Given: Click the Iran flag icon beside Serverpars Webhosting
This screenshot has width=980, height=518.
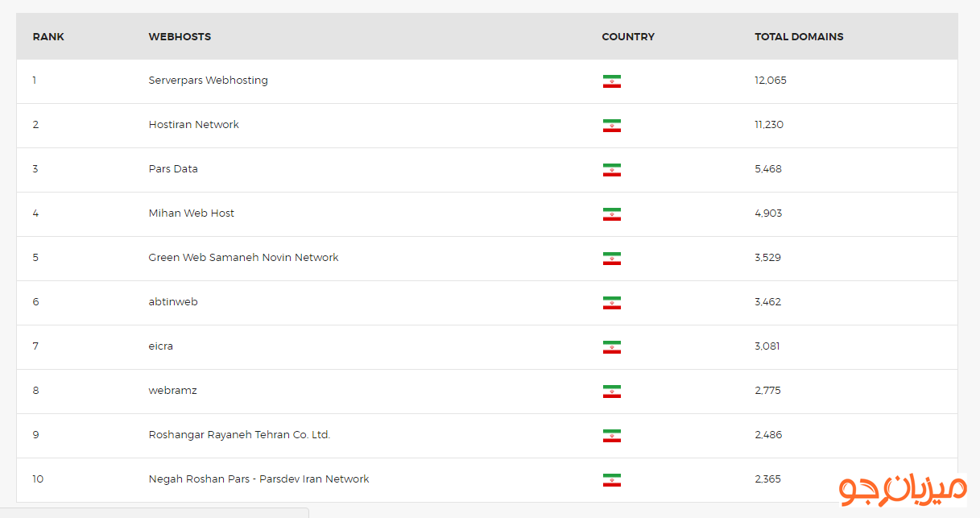Looking at the screenshot, I should tap(611, 81).
